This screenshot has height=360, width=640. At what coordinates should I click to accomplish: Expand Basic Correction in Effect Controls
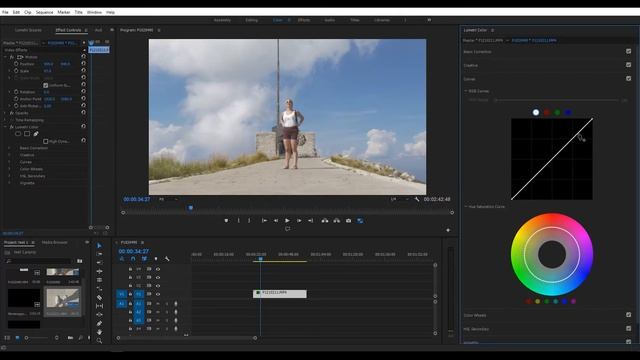click(9, 148)
